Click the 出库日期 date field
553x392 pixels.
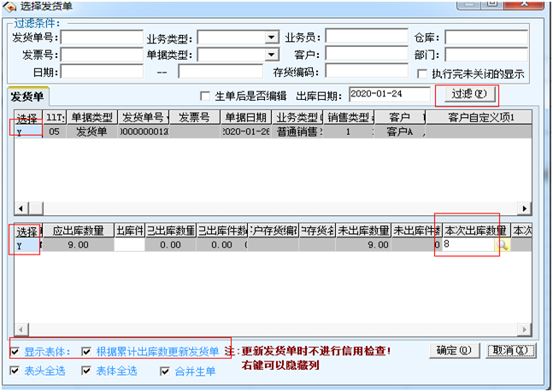coord(389,94)
